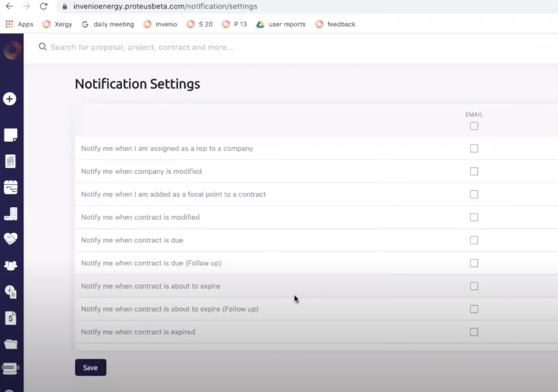Open the sticky note icon in sidebar

pyautogui.click(x=10, y=135)
